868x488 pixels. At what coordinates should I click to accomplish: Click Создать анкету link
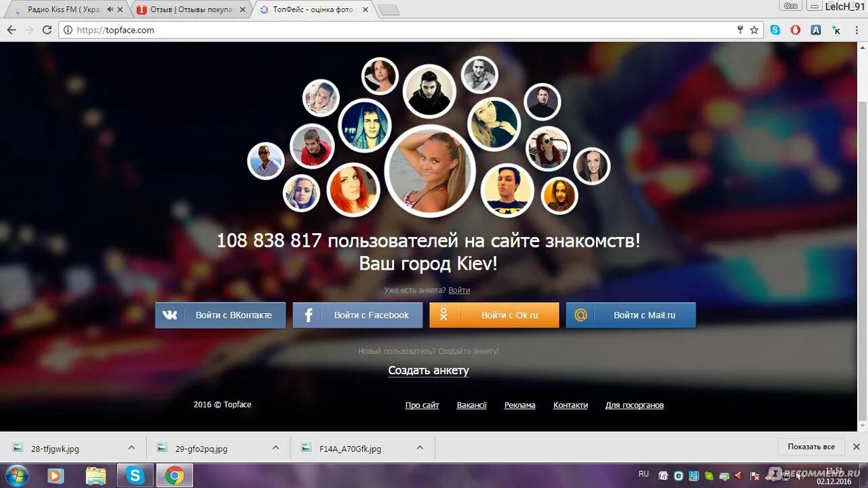click(x=428, y=370)
